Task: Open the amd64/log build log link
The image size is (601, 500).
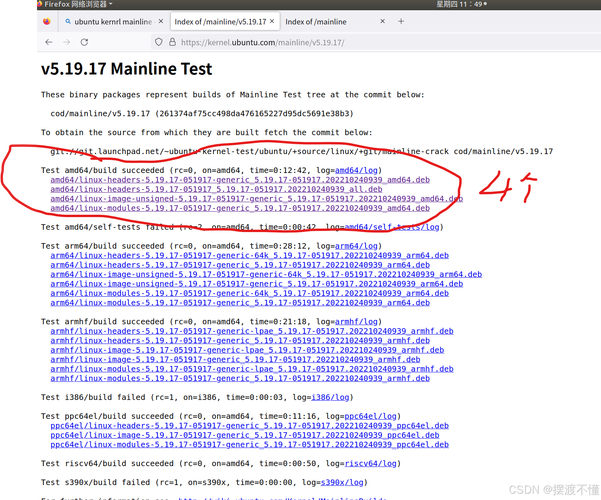Action: click(357, 170)
